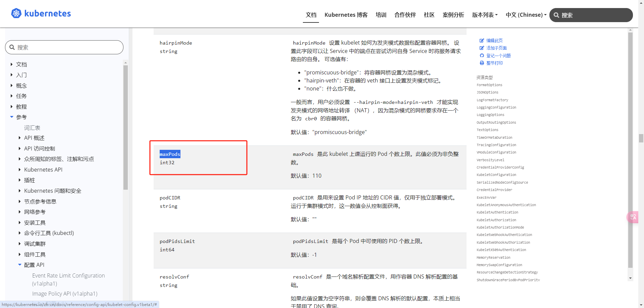Collapse the 参考 section in the sidebar
Image resolution: width=644 pixels, height=308 pixels.
12,117
